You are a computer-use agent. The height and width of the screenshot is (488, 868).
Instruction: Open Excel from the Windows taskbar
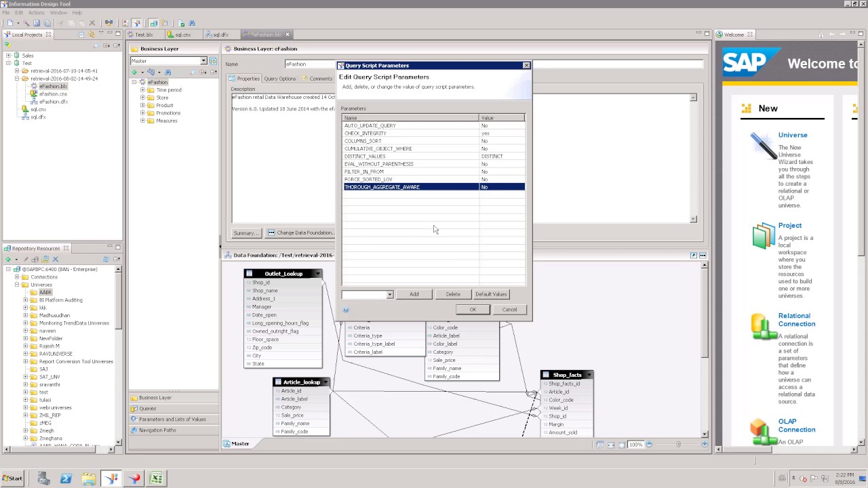click(156, 479)
